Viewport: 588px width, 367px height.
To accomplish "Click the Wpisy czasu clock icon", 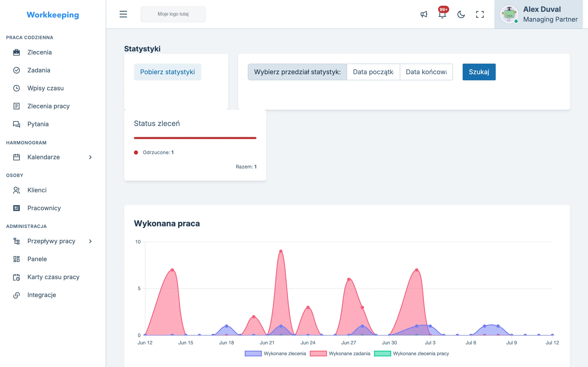I will (17, 88).
